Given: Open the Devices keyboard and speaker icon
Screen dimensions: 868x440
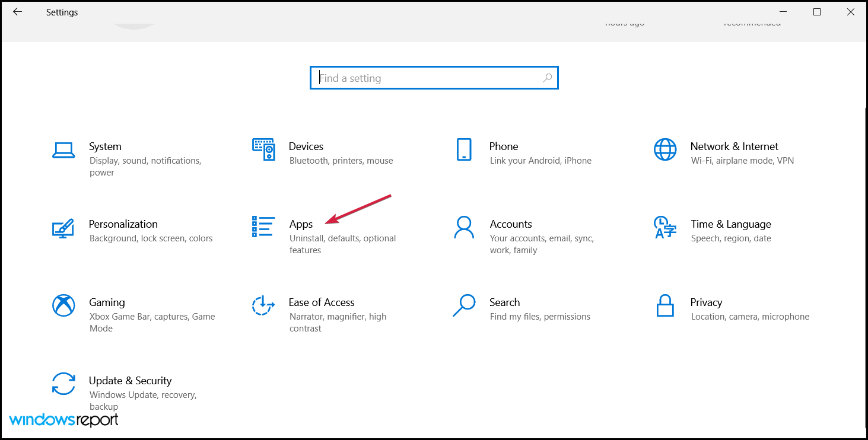Looking at the screenshot, I should coord(263,150).
